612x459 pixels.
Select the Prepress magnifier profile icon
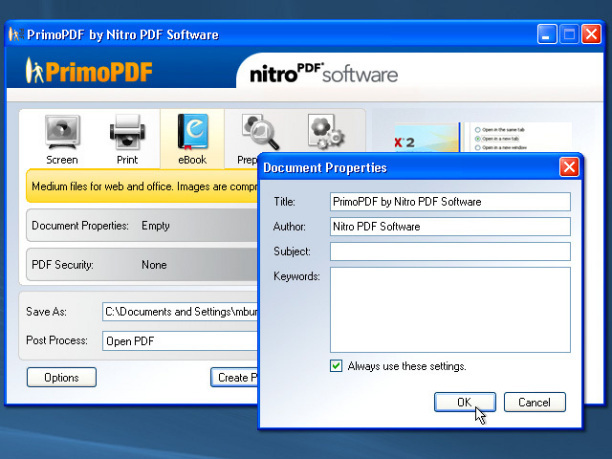tap(260, 132)
